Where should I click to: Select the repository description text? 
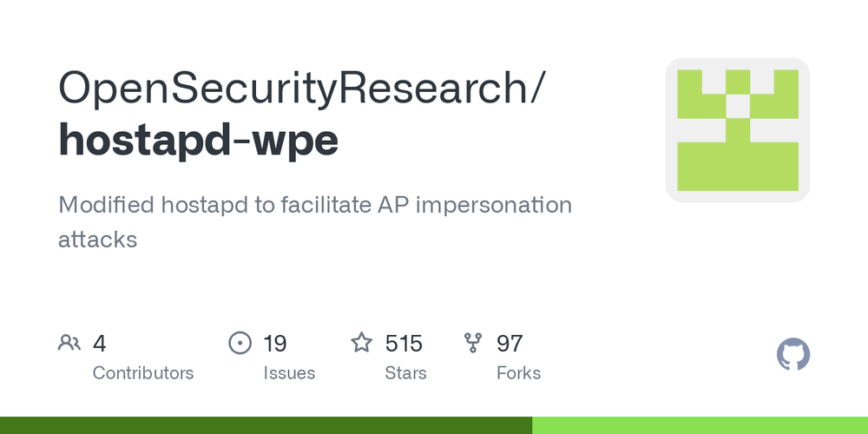tap(315, 222)
